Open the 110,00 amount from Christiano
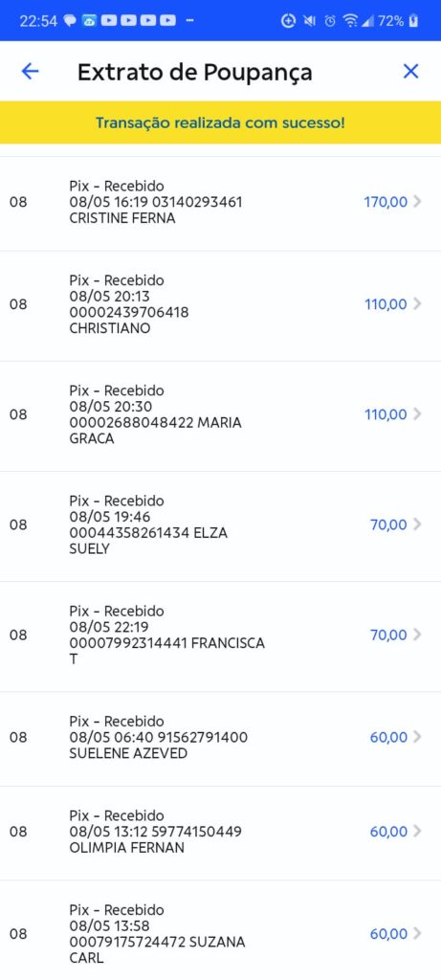Viewport: 441px width, 980px height. coord(386,304)
